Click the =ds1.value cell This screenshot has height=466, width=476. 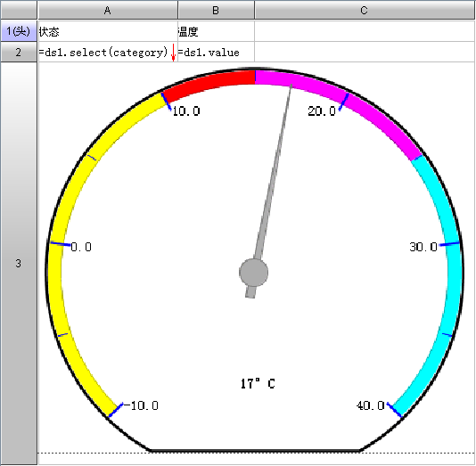tap(216, 53)
